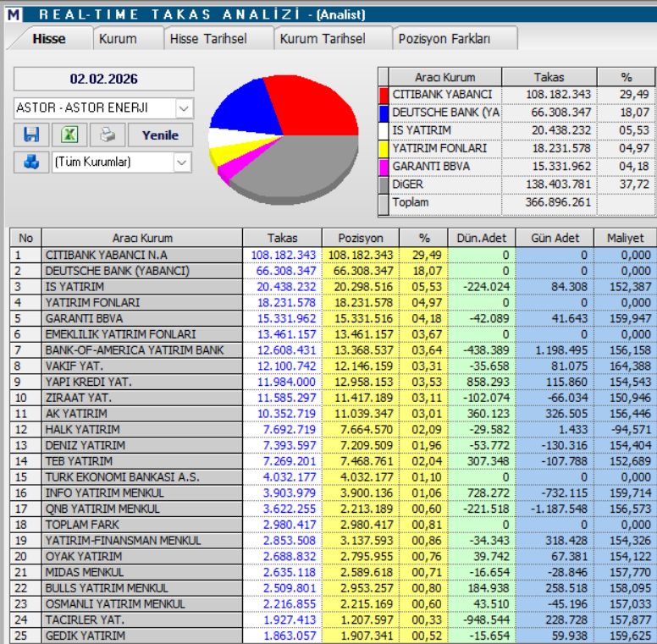Click the summary table Takas header

click(x=549, y=78)
